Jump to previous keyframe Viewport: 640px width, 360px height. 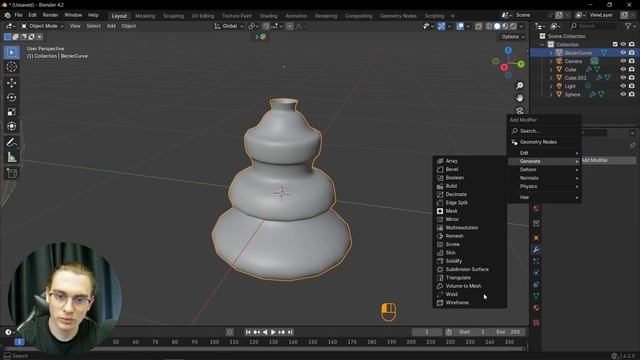[256, 332]
